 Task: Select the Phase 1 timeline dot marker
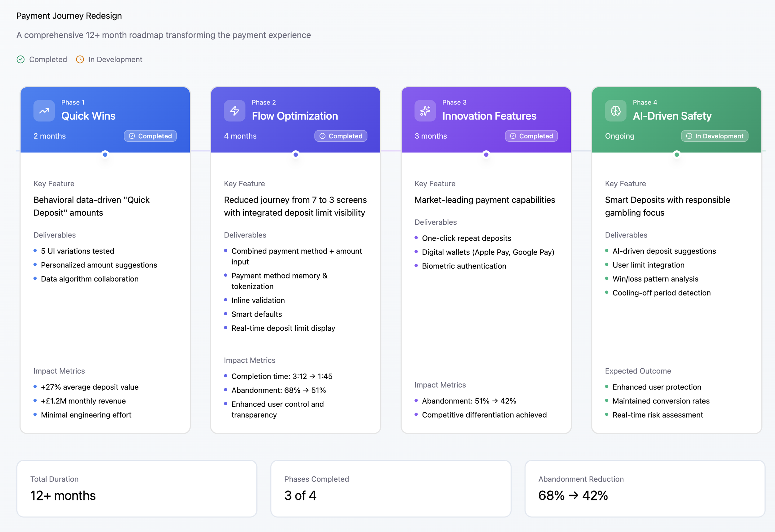[x=105, y=154]
